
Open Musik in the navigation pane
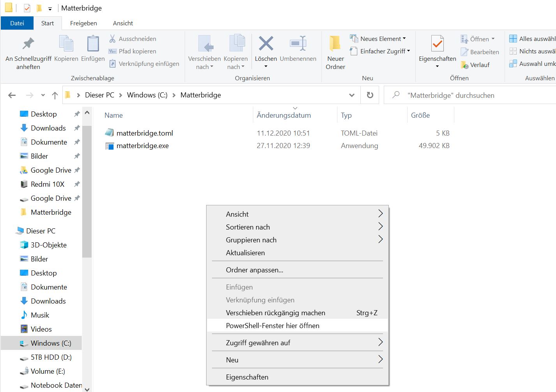coord(40,315)
